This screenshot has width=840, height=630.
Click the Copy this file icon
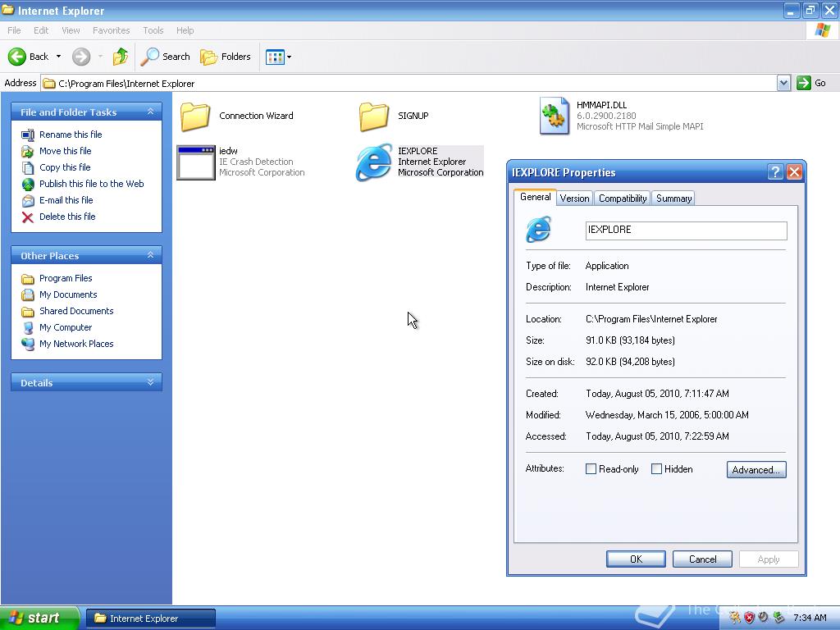coord(28,167)
